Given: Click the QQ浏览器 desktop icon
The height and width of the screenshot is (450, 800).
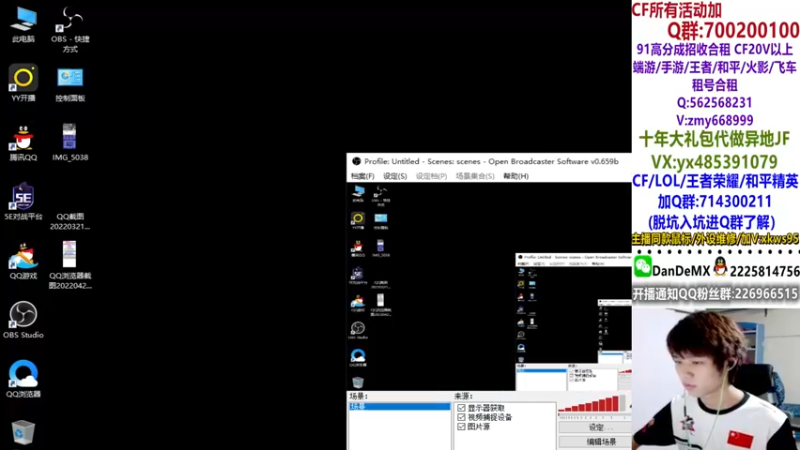Looking at the screenshot, I should [23, 379].
